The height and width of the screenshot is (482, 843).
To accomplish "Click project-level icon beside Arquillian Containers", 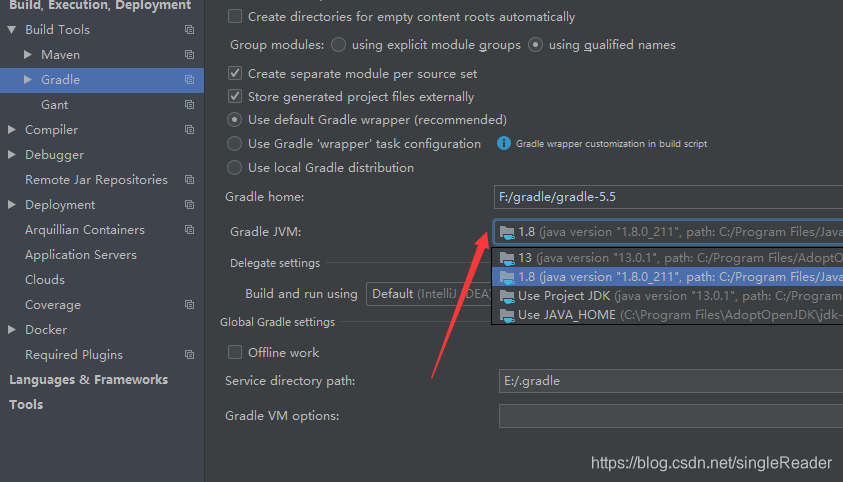I will coord(189,229).
